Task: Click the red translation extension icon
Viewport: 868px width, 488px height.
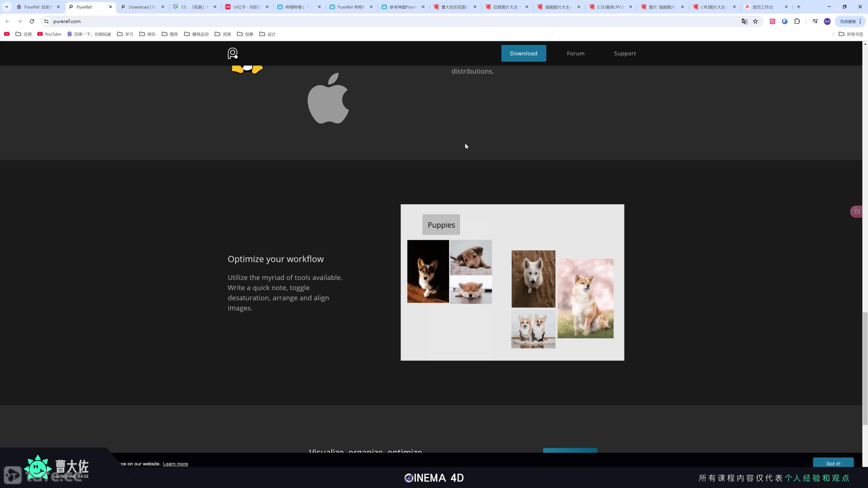Action: [772, 21]
